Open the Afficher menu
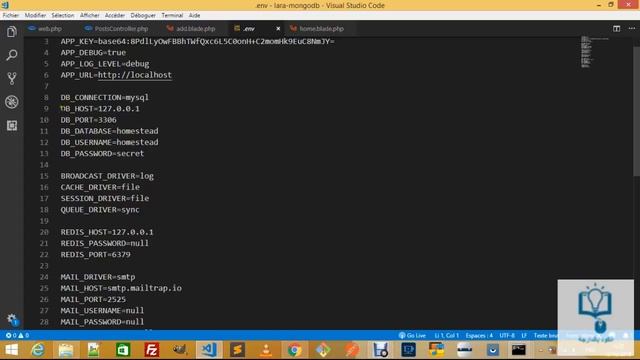Screen dimensions: 640x360 [x=89, y=15]
